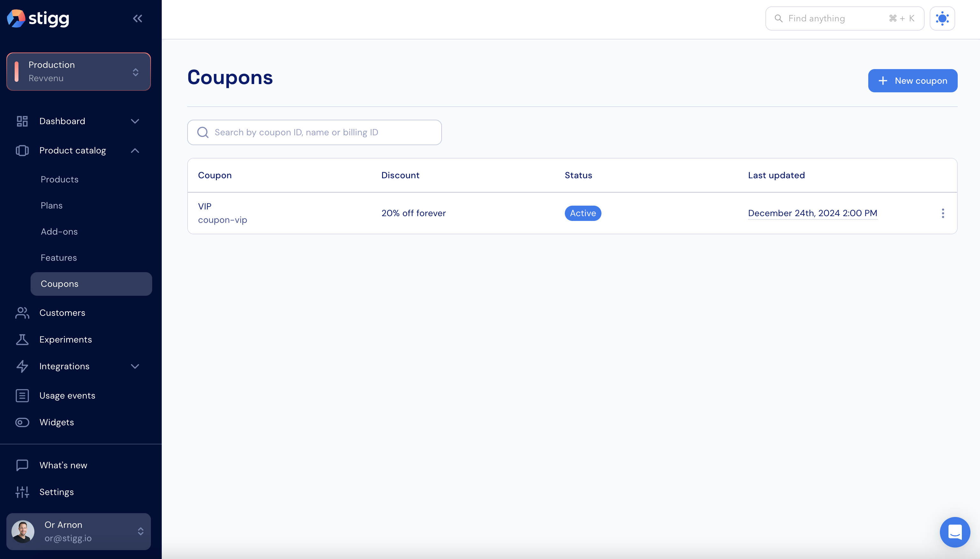Click the Find anything search box
Screen dimensions: 980x559
(x=844, y=18)
